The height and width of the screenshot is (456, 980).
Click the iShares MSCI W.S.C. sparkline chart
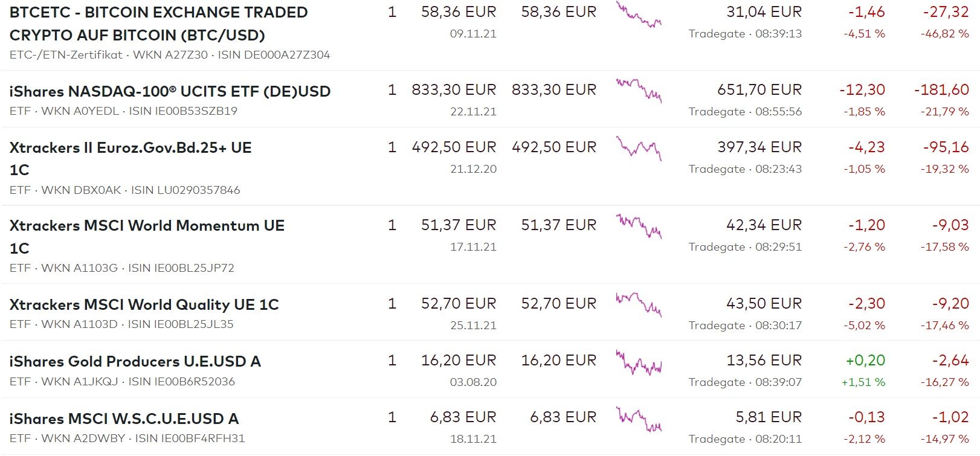coord(639,419)
